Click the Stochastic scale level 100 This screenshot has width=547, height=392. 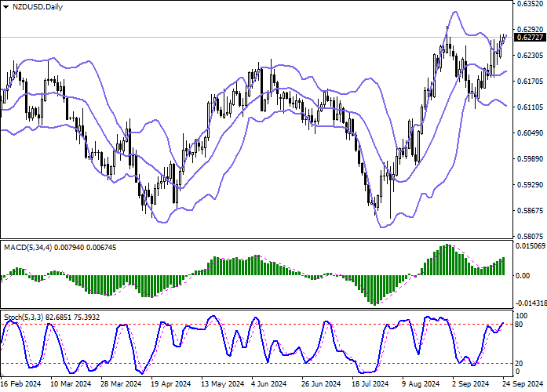pyautogui.click(x=521, y=316)
